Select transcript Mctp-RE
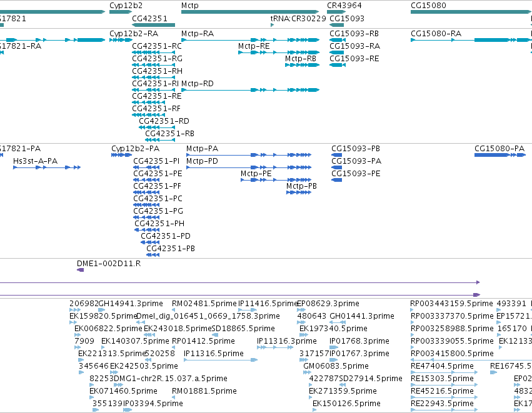Image resolution: width=532 pixels, height=413 pixels. 254,46
